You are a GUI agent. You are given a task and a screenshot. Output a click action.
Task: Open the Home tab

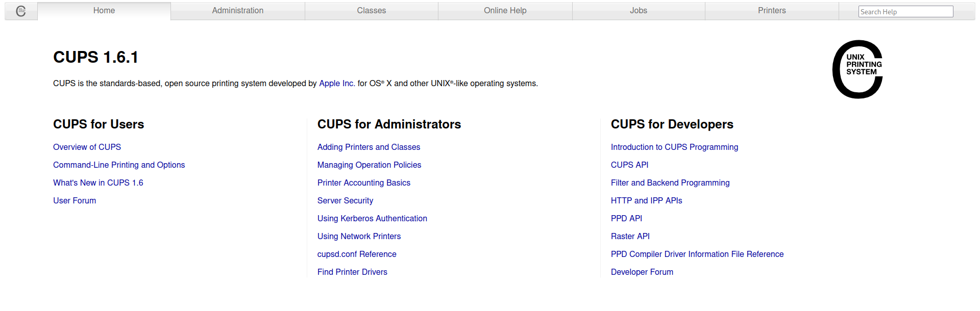pos(104,11)
